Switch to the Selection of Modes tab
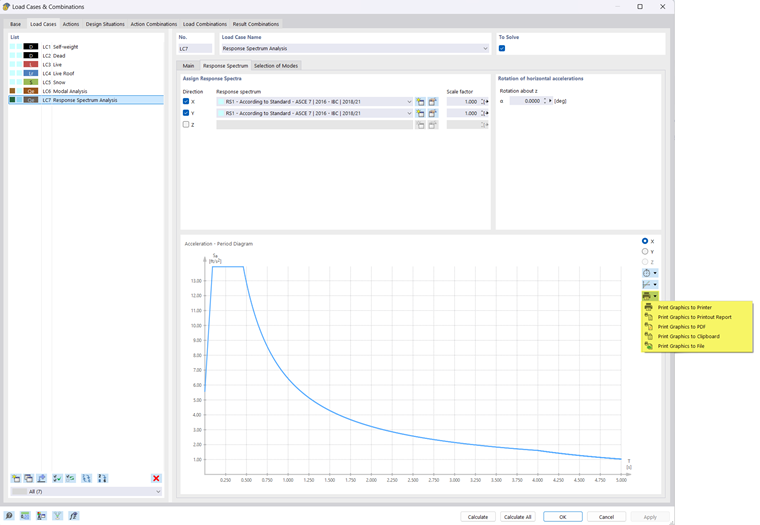Image resolution: width=760 pixels, height=525 pixels. (x=276, y=65)
